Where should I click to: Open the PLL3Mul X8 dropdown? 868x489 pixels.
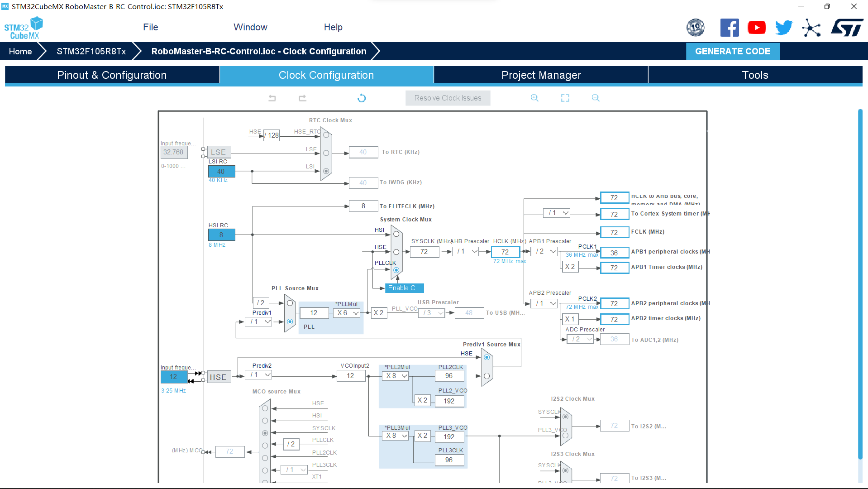[396, 436]
